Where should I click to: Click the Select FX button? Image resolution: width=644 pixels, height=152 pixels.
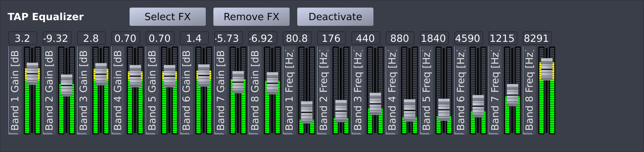(167, 17)
